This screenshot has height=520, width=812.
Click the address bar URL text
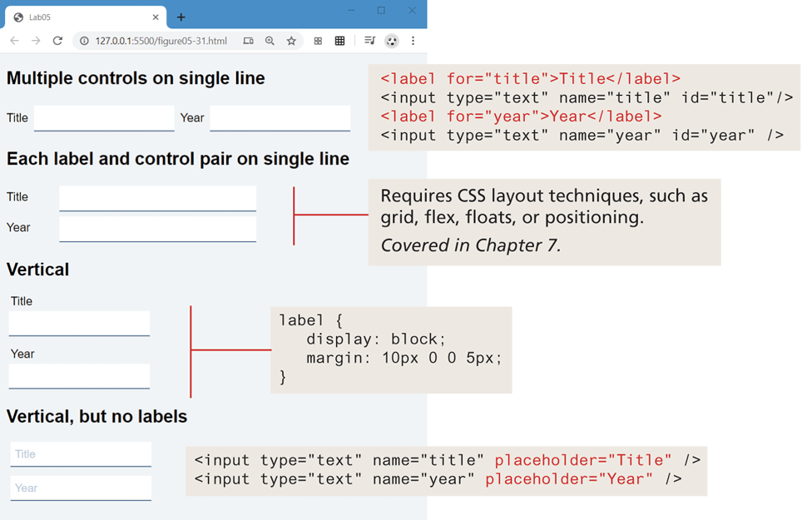tap(161, 41)
